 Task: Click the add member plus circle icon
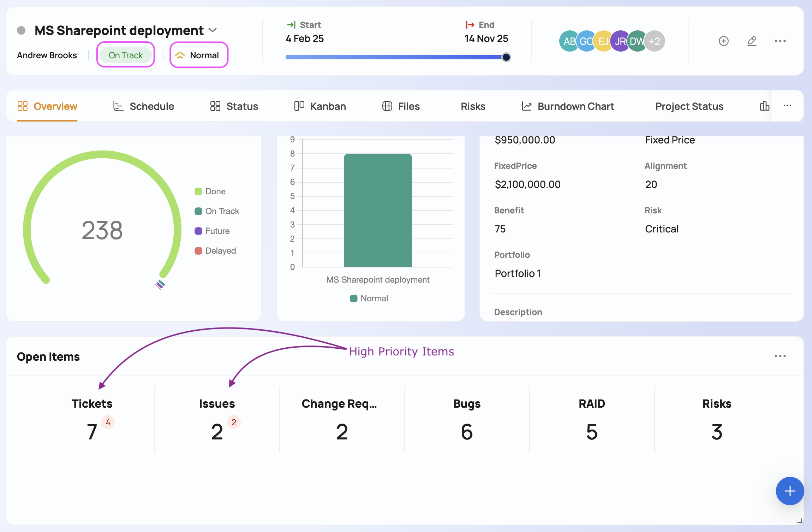724,41
